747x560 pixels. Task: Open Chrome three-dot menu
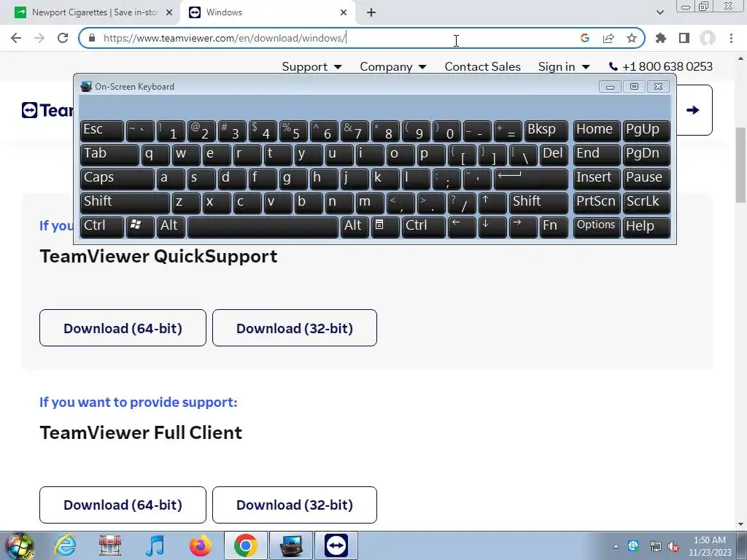point(731,38)
